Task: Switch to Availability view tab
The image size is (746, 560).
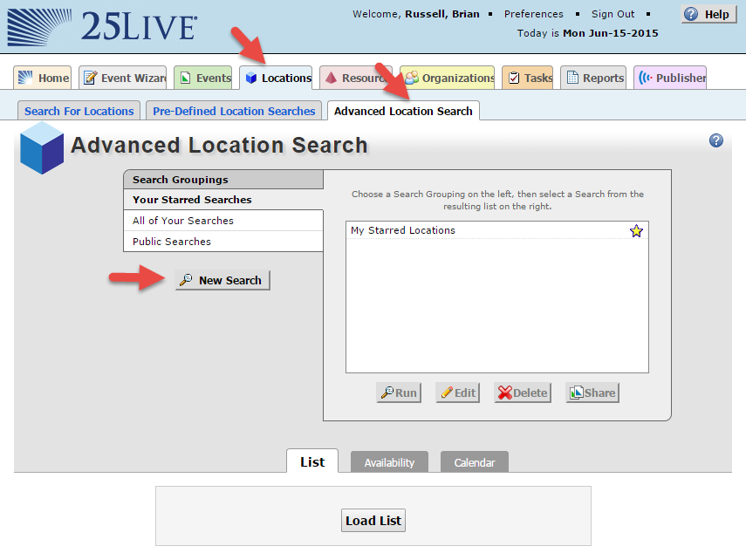Action: tap(389, 462)
